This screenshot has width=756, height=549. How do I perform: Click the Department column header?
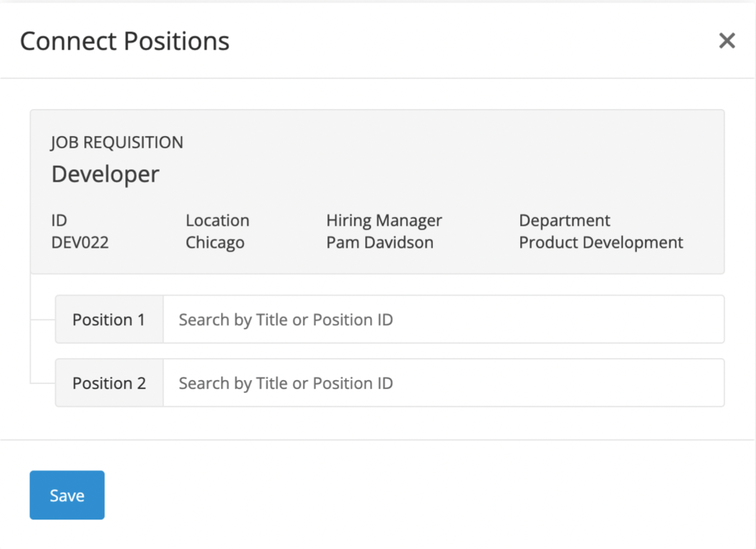coord(564,220)
